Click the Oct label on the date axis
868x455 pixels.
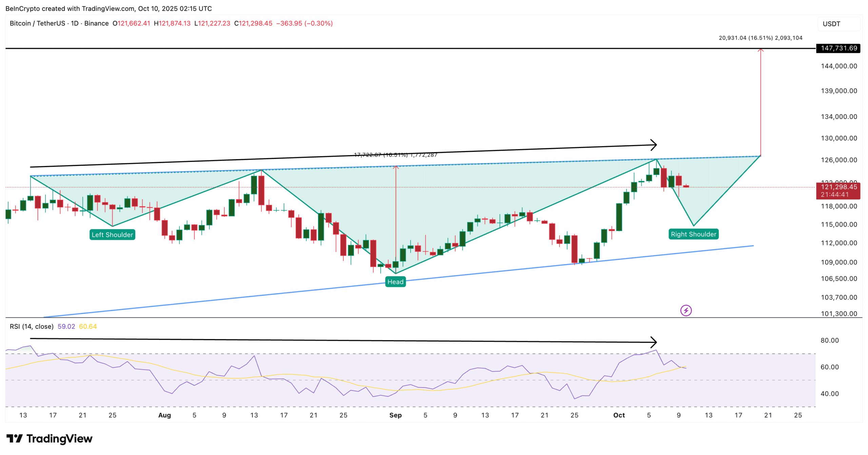tap(619, 415)
